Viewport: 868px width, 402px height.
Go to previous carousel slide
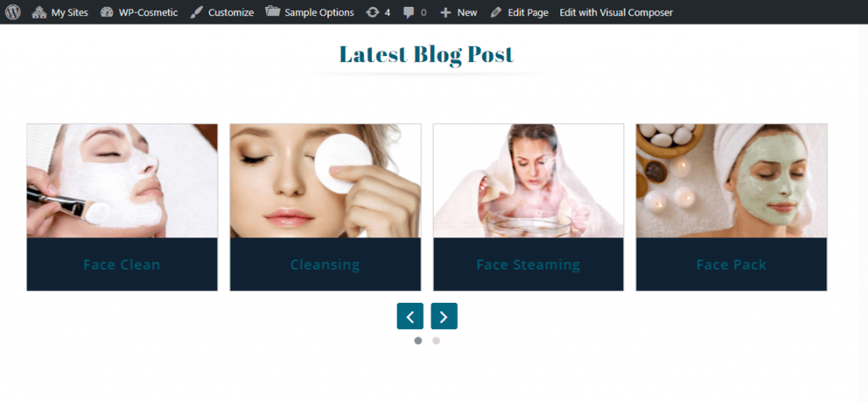(410, 316)
